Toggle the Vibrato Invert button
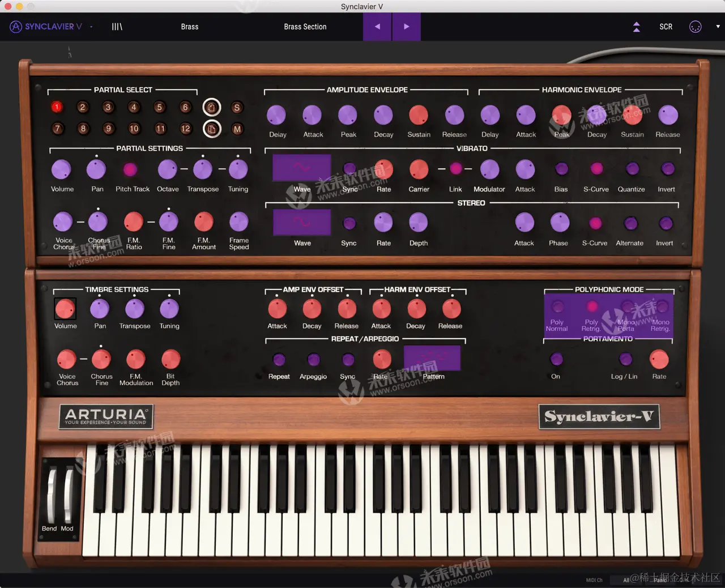Screen dimensions: 725x588 coord(668,169)
